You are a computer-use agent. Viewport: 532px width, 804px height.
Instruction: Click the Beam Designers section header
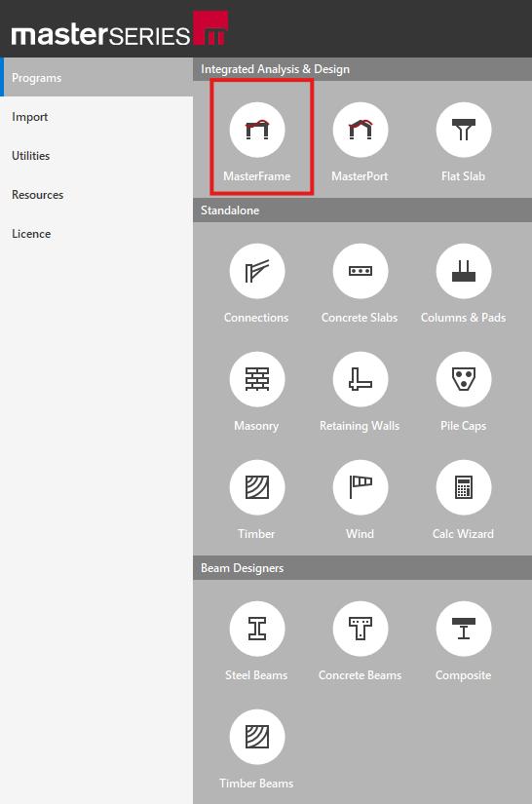[362, 568]
